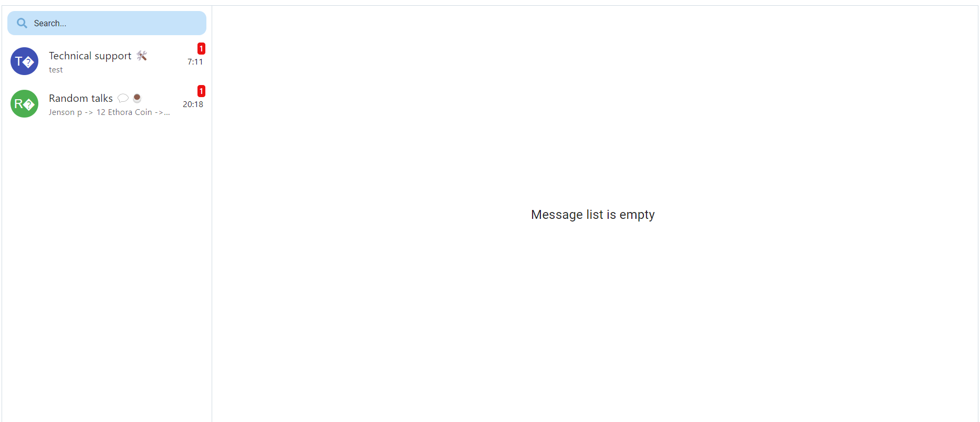Viewport: 980px width, 422px height.
Task: Select the Technical support chat title
Action: (x=90, y=56)
